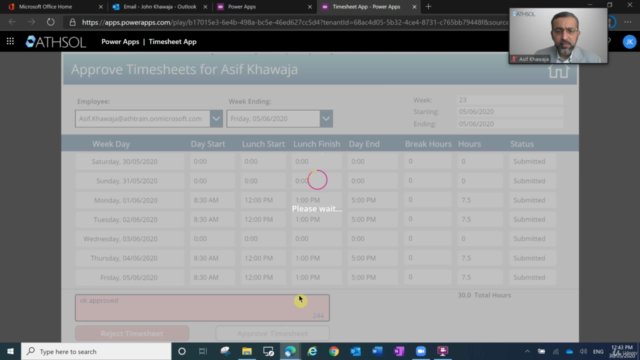Click Day Start 8:30 AM for Tuesday
This screenshot has width=640, height=360.
(x=212, y=220)
